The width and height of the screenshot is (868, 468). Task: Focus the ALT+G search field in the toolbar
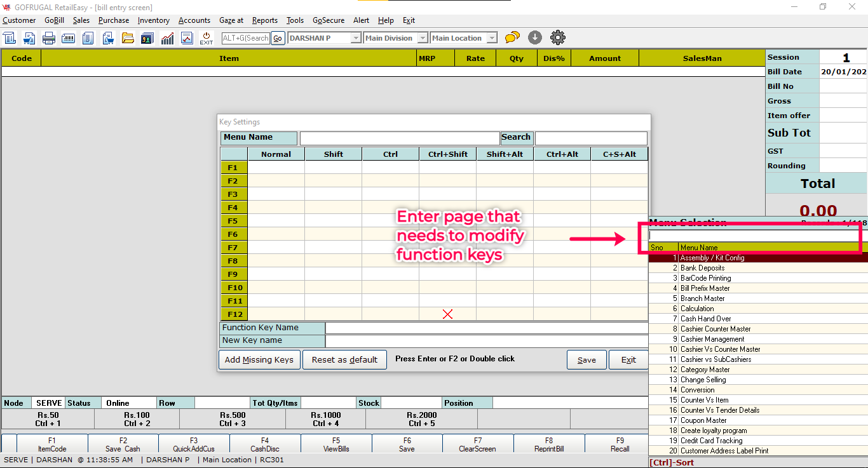click(246, 38)
